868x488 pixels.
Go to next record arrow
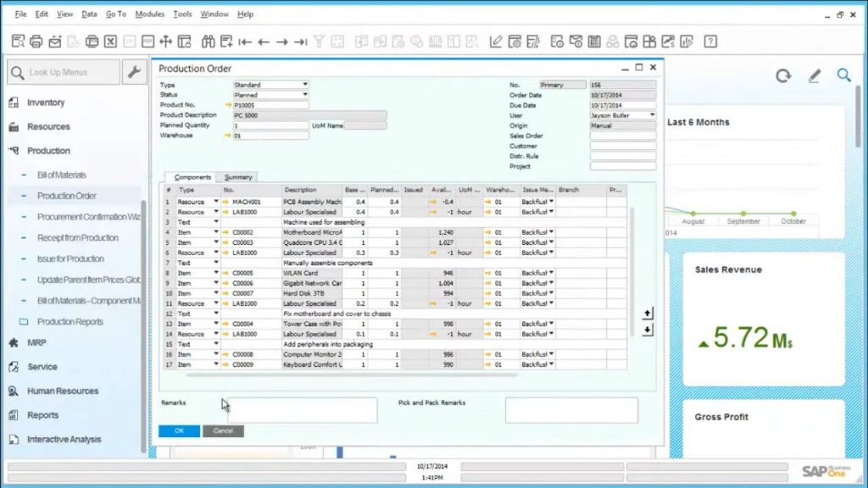click(x=281, y=42)
